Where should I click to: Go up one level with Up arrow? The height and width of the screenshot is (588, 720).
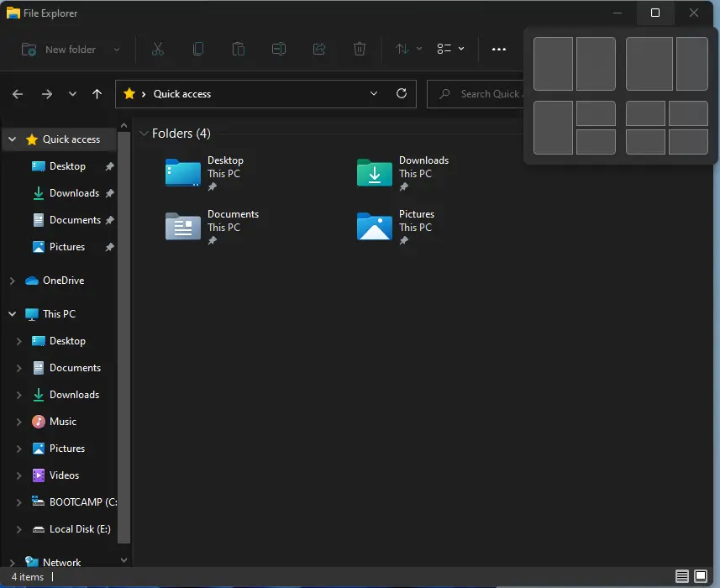(x=97, y=94)
